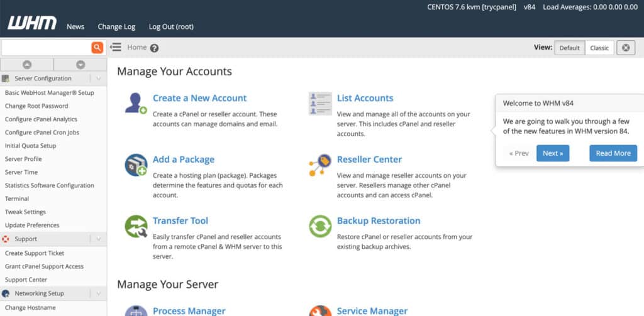Open Grant cPanel Support Access

(x=45, y=266)
